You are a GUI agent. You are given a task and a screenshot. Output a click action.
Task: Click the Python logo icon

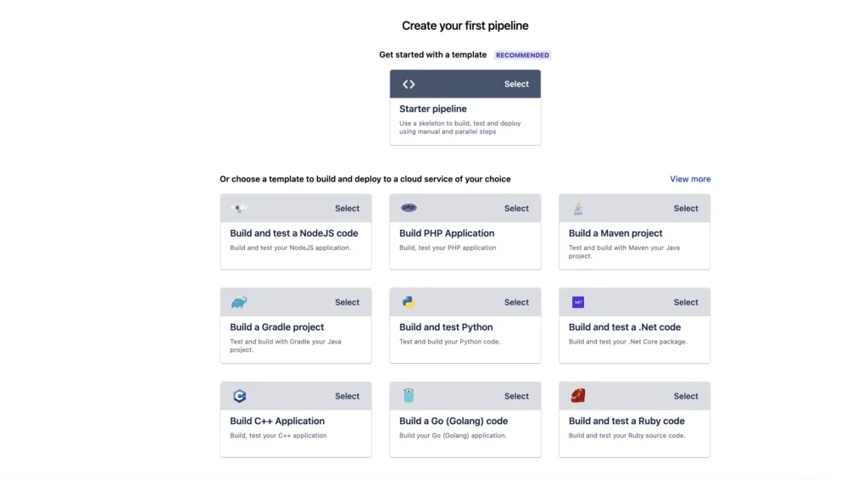[x=409, y=302]
